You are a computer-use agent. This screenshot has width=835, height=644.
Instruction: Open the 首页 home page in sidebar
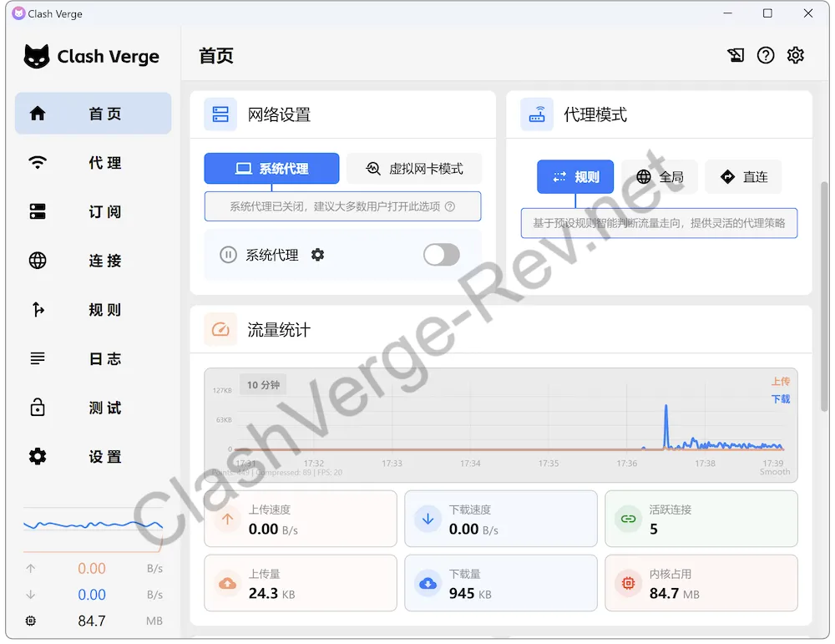(94, 113)
